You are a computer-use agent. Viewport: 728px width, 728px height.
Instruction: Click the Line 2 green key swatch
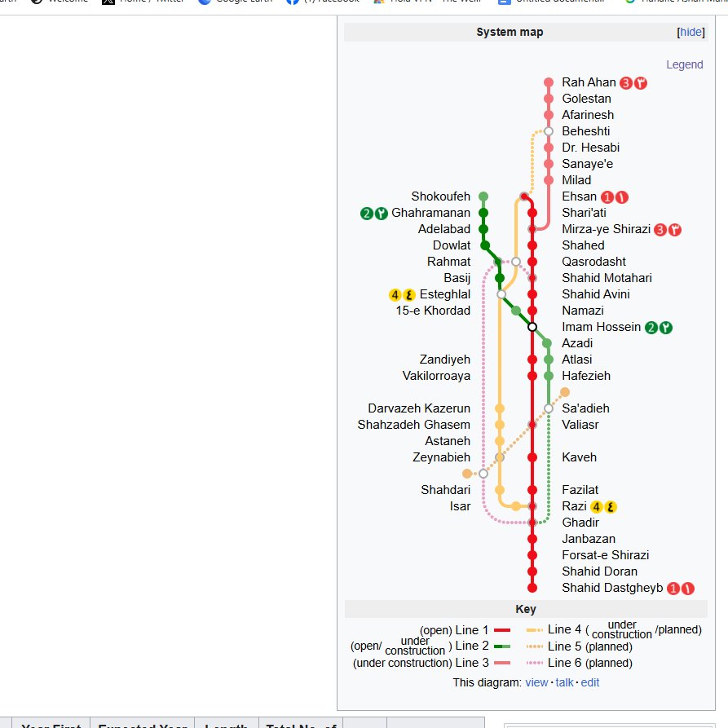pyautogui.click(x=502, y=646)
